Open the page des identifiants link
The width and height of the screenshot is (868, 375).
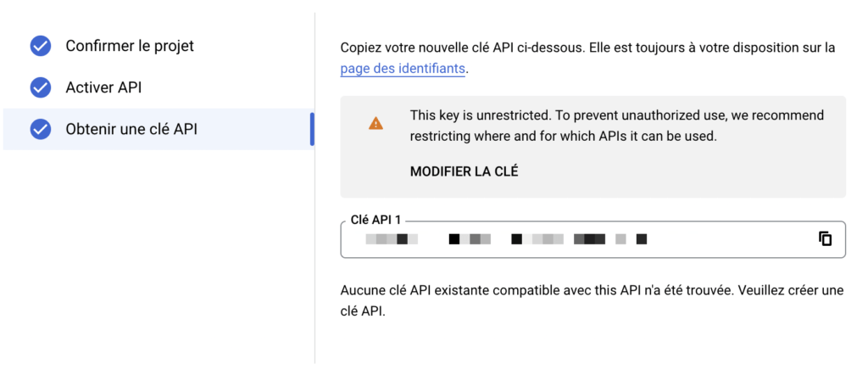[403, 70]
